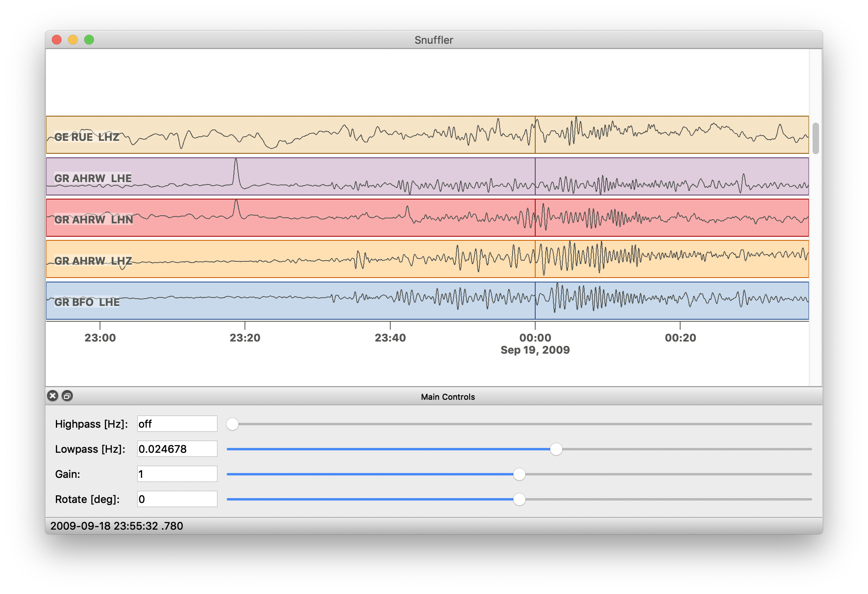Click the Gain input field
Screen dimensions: 868x594
pyautogui.click(x=177, y=474)
